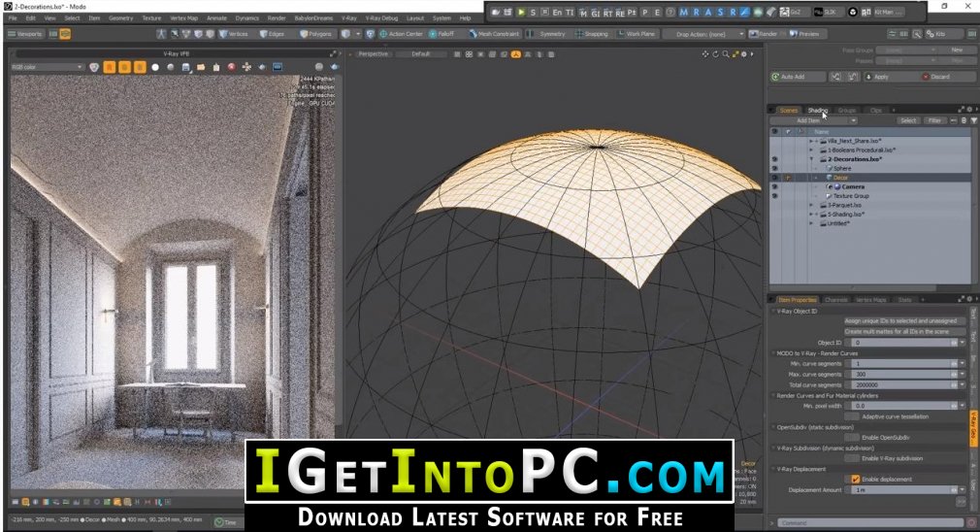The height and width of the screenshot is (532, 980).
Task: Click the Object ID value field
Action: (x=904, y=343)
